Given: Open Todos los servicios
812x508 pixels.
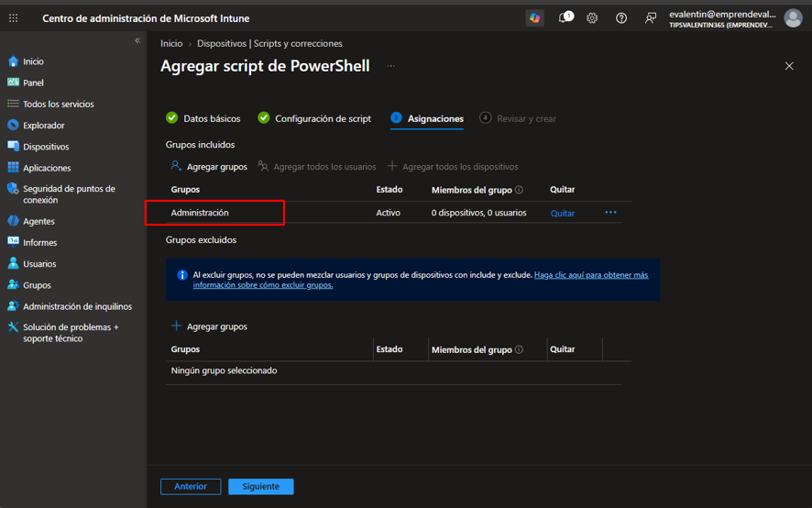Looking at the screenshot, I should click(58, 104).
